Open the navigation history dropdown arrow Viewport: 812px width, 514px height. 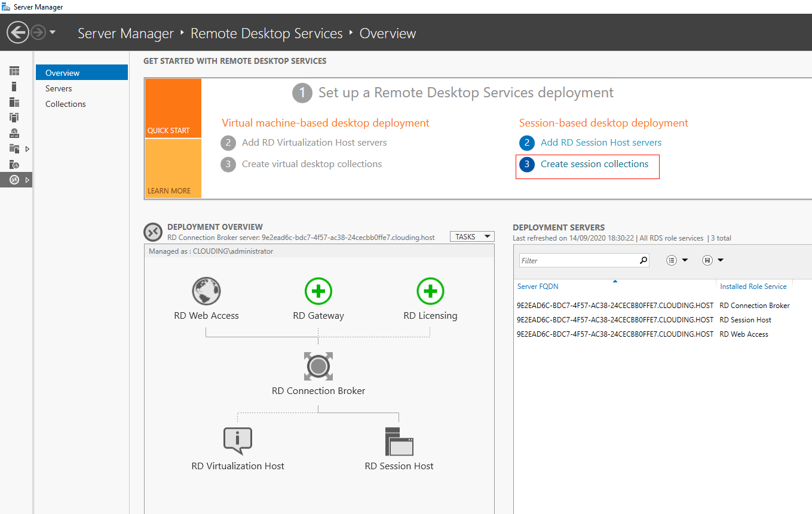coord(53,32)
